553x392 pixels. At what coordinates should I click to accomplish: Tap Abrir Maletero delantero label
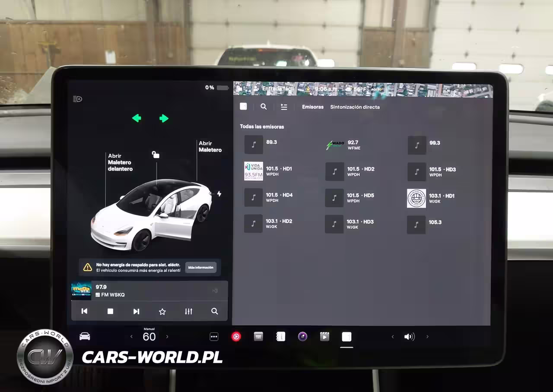point(120,162)
